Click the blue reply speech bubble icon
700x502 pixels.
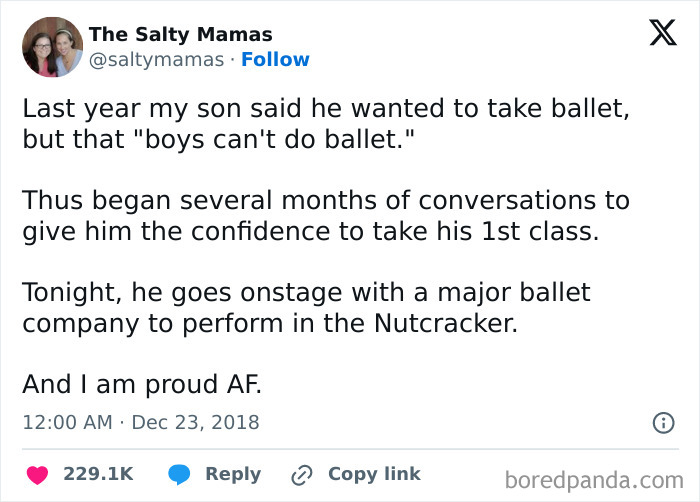[180, 474]
